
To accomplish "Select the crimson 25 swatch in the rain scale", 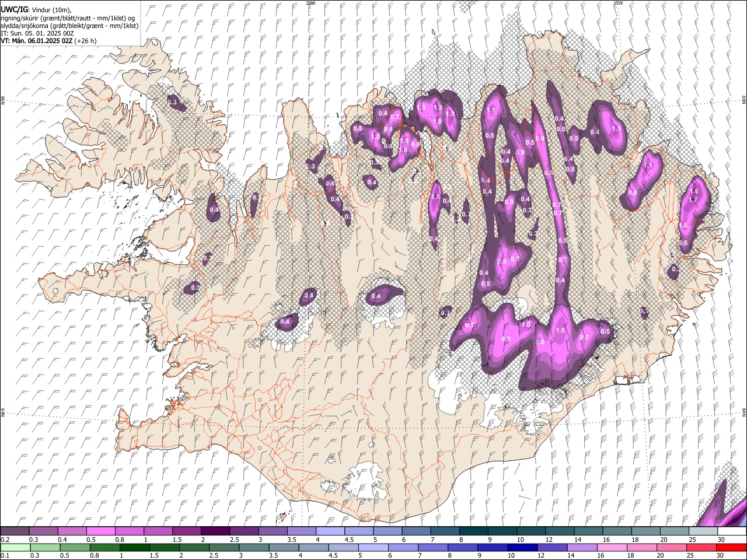I will pos(701,547).
